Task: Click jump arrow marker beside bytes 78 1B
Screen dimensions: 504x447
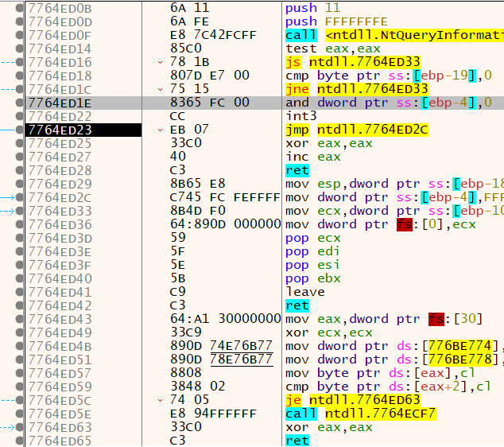Action: point(160,62)
